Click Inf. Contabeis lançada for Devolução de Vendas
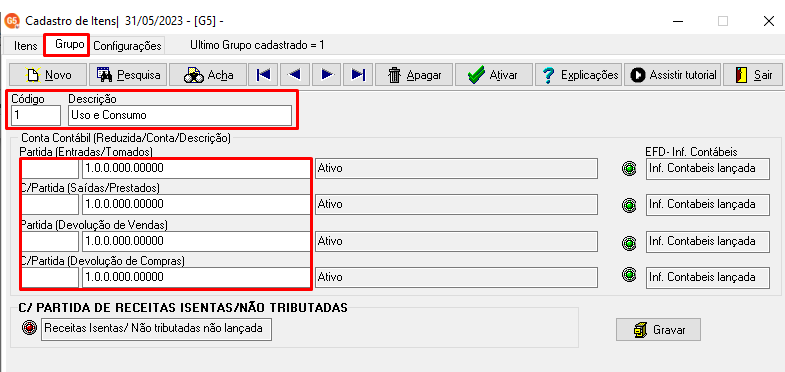The height and width of the screenshot is (372, 785). [707, 241]
